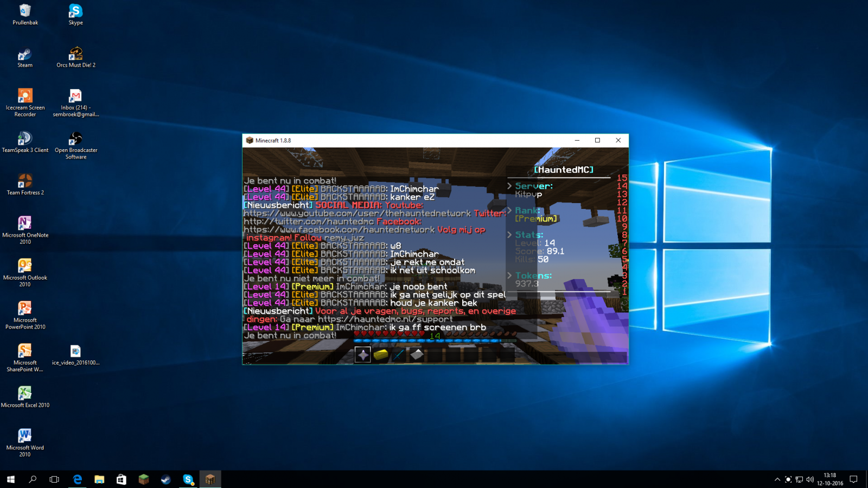
Task: Select the diamond sword hotbar slot
Action: click(x=399, y=354)
